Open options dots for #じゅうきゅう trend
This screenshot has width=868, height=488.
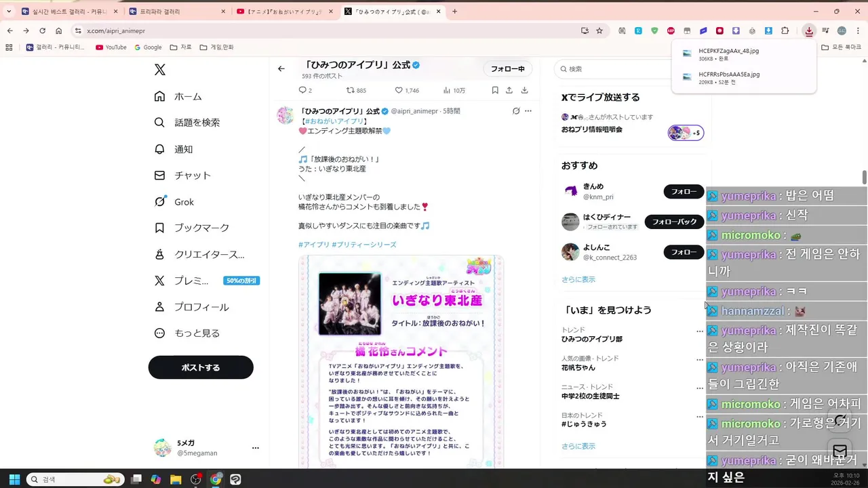click(700, 417)
